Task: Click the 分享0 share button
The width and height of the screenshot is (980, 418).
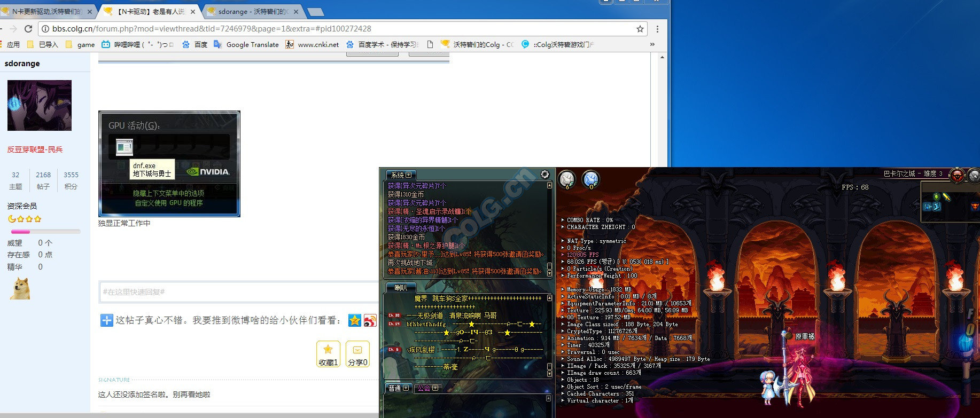Action: [357, 354]
